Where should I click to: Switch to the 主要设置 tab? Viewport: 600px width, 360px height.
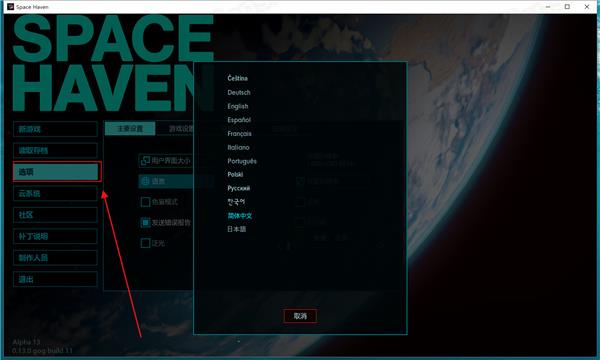click(x=130, y=129)
